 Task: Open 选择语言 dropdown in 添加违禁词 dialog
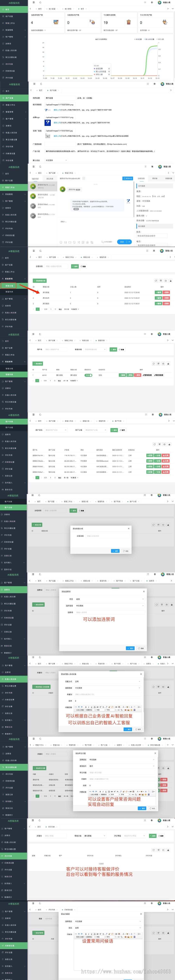(x=110, y=606)
